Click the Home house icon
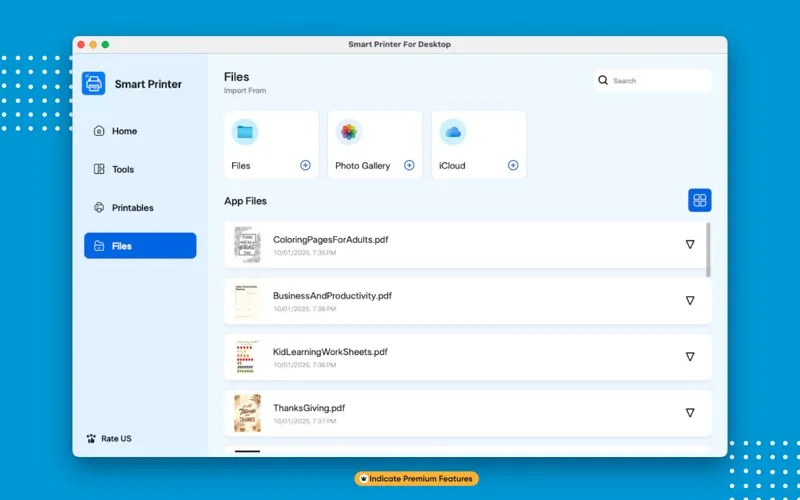 [x=99, y=131]
